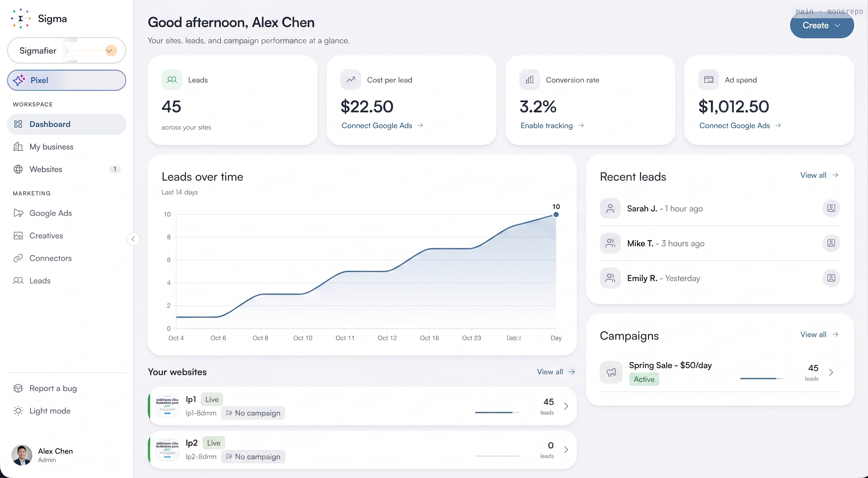This screenshot has height=478, width=868.
Task: Open My business page
Action: coord(66,147)
